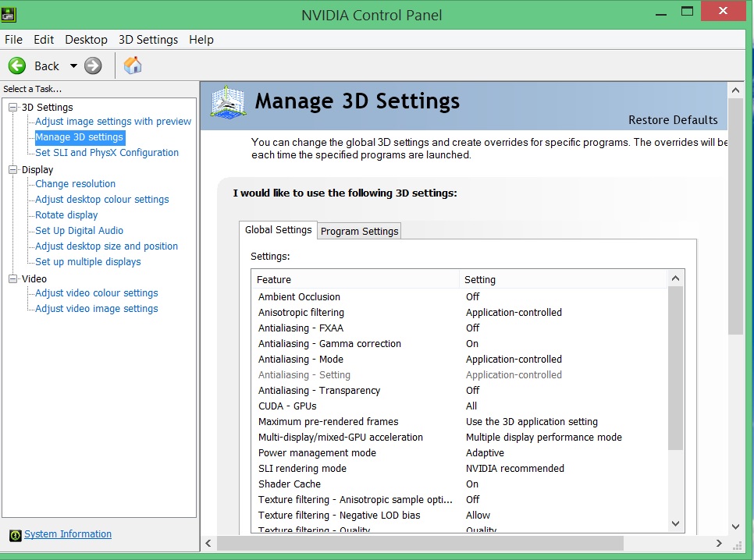Open Adjust image settings with preview
Screen dimensions: 754x560
tap(113, 121)
